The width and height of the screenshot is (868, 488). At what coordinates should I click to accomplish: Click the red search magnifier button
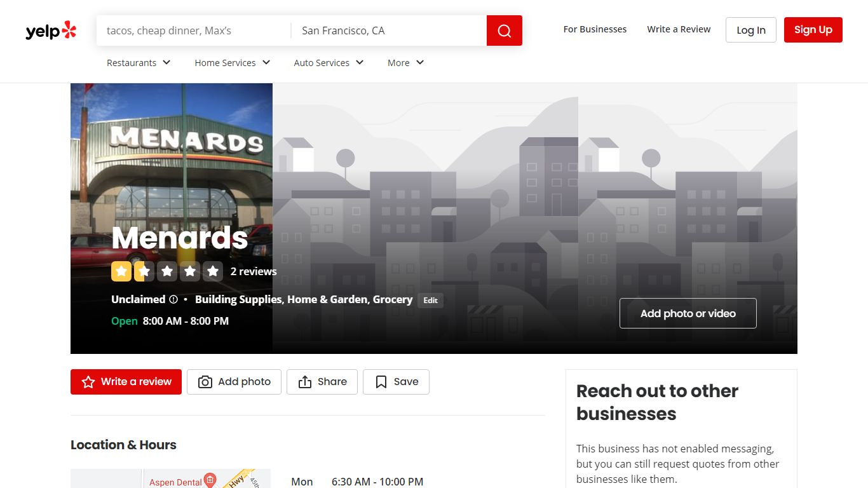(505, 30)
